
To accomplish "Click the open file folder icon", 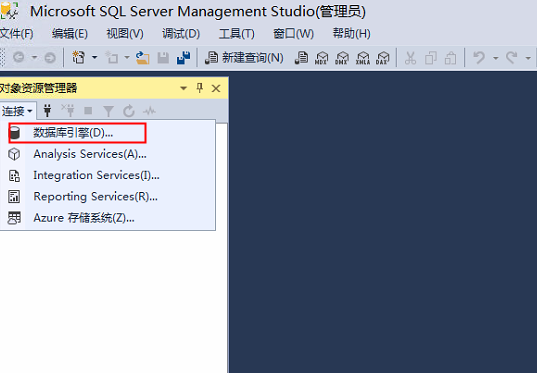I will [142, 57].
